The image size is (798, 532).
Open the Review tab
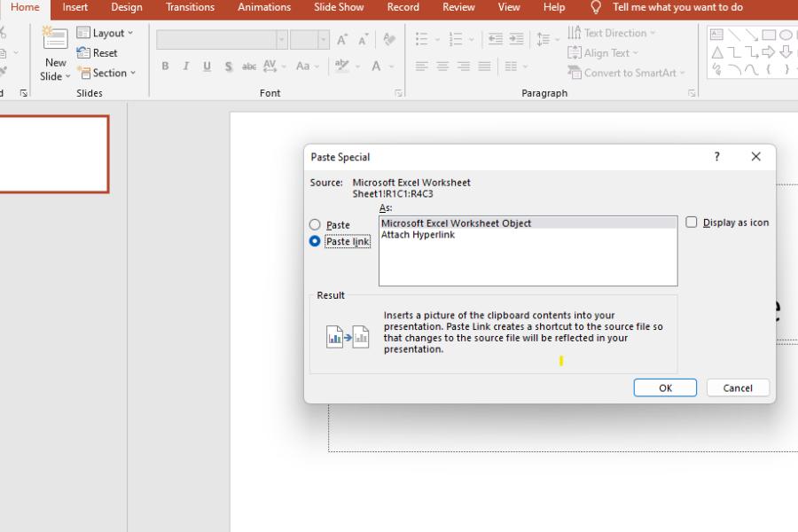[458, 7]
